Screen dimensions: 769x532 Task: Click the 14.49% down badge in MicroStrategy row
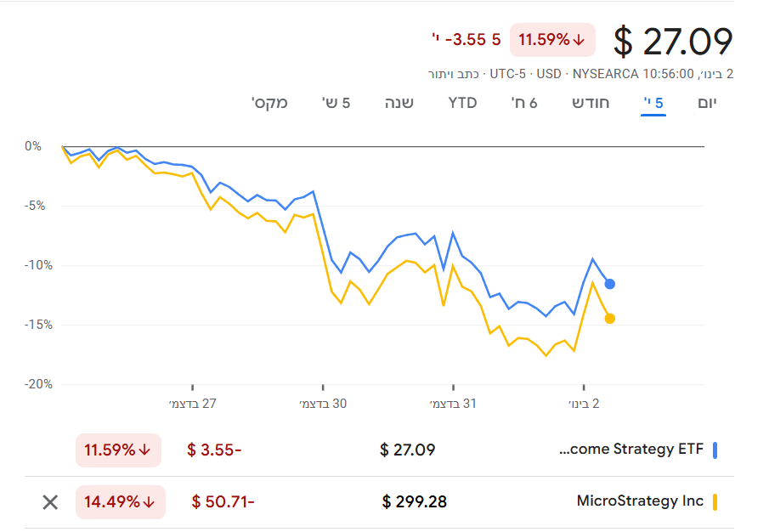pyautogui.click(x=120, y=501)
